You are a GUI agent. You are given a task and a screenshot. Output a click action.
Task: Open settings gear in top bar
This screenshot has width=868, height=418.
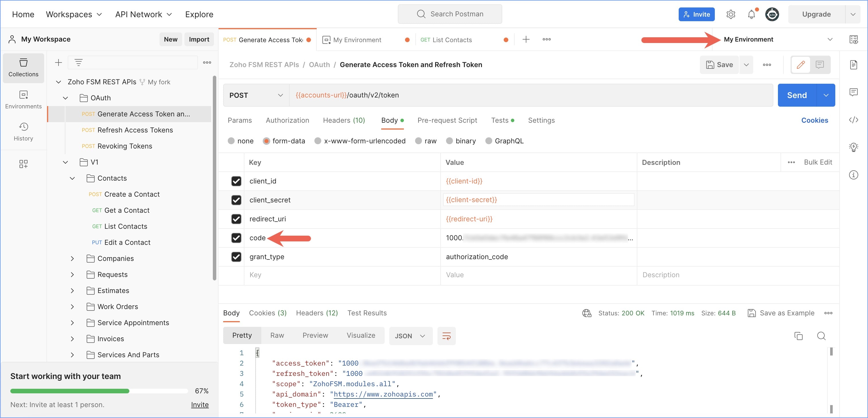coord(731,15)
